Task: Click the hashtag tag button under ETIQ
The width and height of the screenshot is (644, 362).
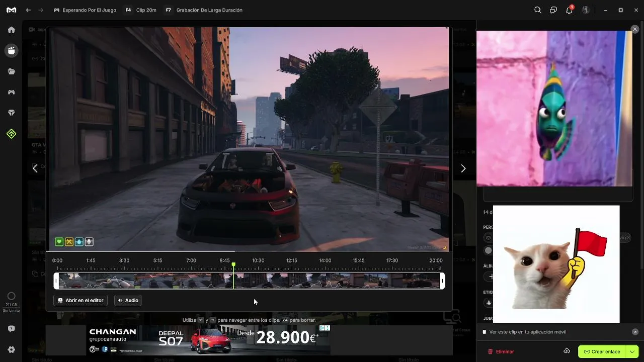Action: (488, 303)
